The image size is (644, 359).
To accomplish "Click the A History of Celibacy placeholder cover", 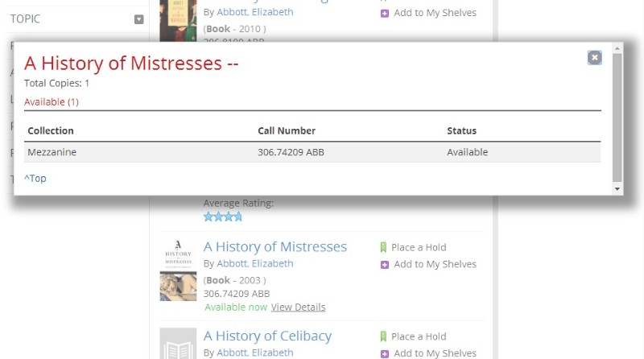I will tap(178, 344).
